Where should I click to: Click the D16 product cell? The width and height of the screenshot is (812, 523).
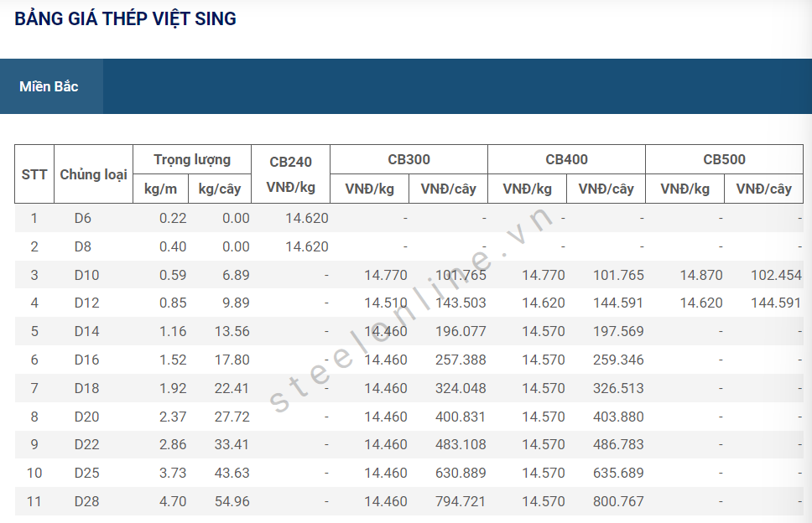pyautogui.click(x=86, y=360)
